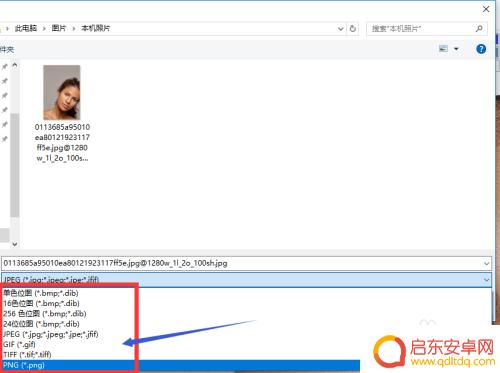The image size is (500, 373).
Task: Open the address bar history dropdown
Action: (341, 29)
